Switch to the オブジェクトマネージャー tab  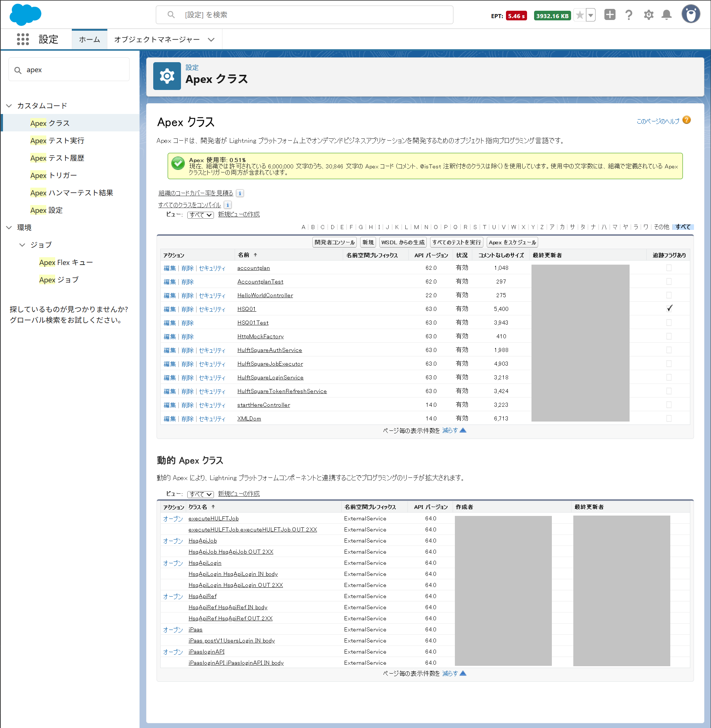157,40
